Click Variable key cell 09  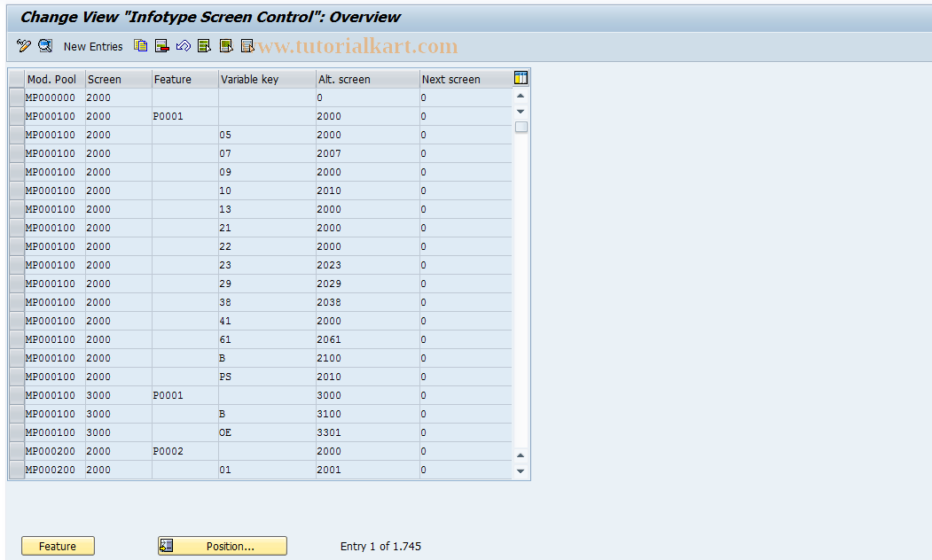pyautogui.click(x=267, y=172)
